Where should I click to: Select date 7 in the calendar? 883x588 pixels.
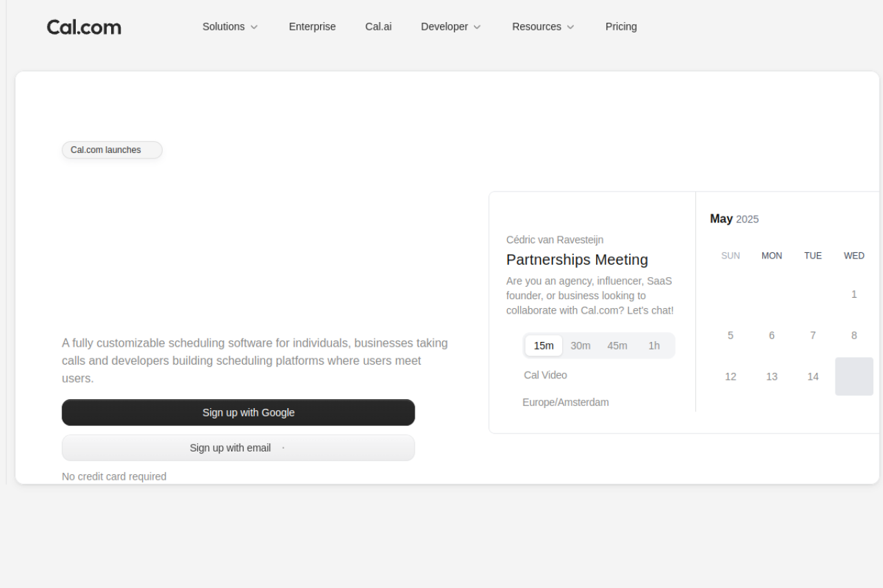[x=813, y=336]
